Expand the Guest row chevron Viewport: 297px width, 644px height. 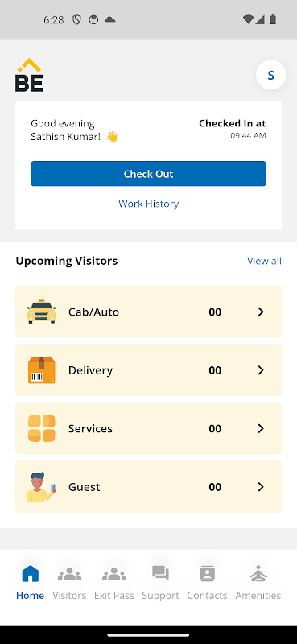click(x=261, y=487)
